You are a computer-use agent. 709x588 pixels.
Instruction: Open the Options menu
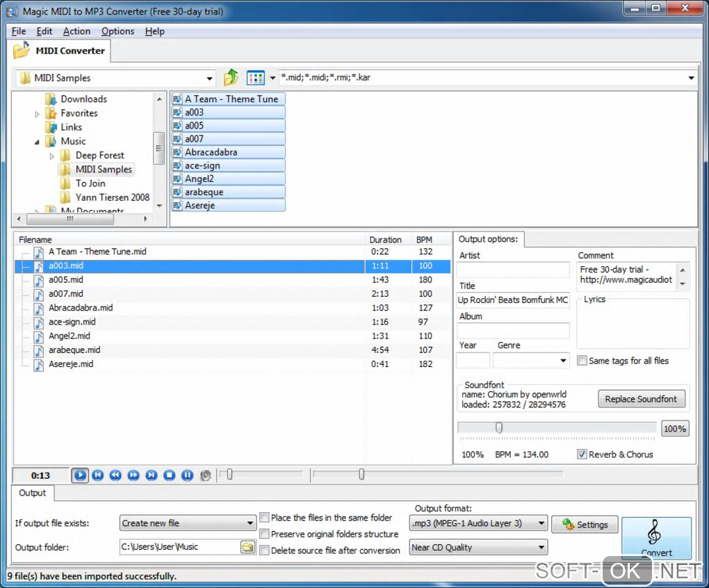[117, 31]
